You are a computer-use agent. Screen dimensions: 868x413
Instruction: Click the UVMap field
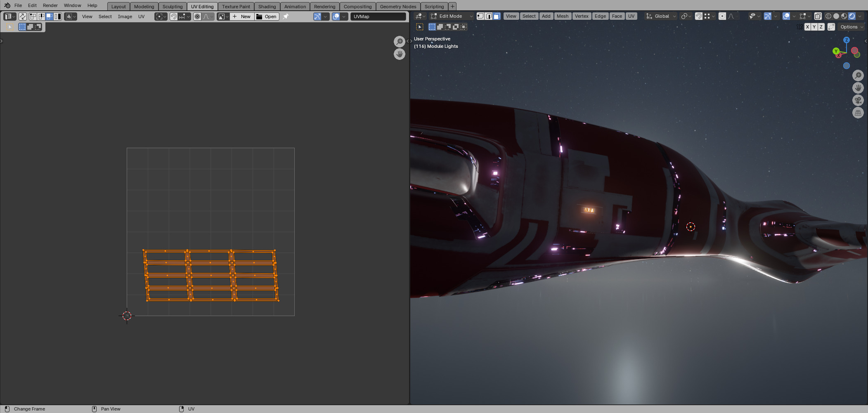click(378, 17)
